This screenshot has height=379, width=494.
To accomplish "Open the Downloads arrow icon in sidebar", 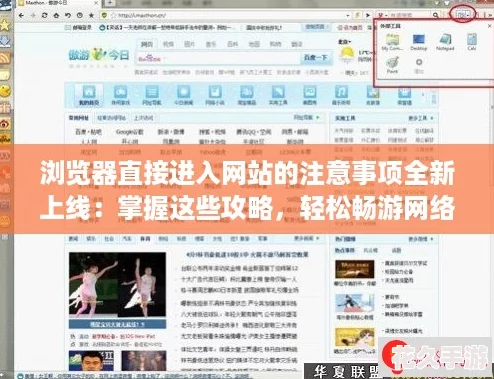I will click(5, 41).
